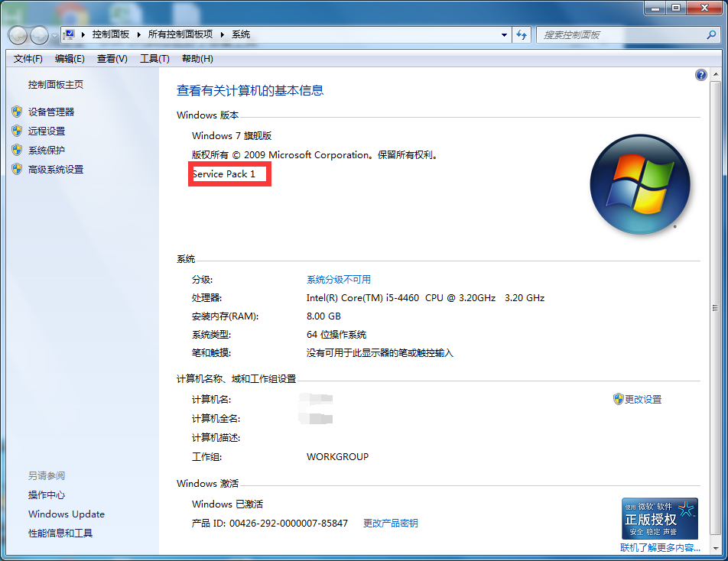The width and height of the screenshot is (728, 561).
Task: Open 性能信息和工具 link
Action: tap(60, 533)
